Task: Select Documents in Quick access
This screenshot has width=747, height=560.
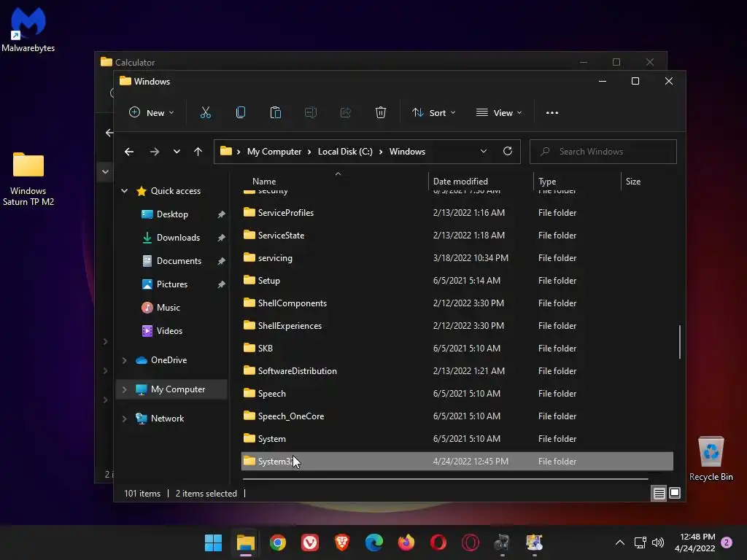Action: 179,261
